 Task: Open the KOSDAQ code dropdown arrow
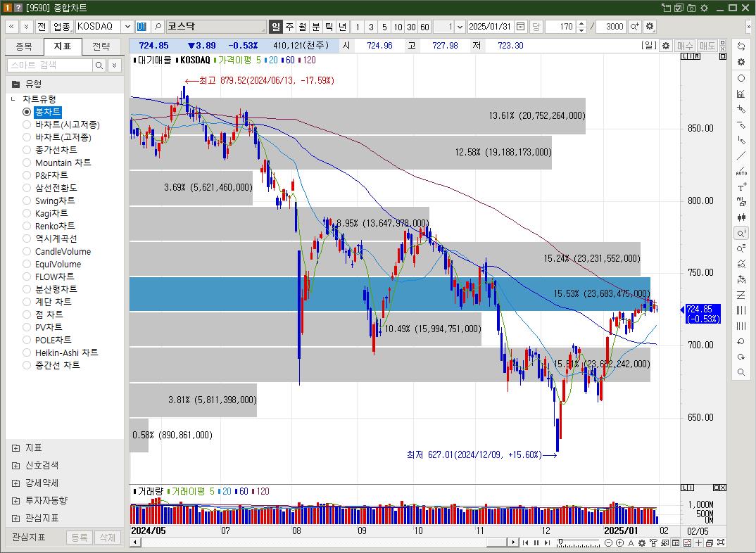click(x=128, y=27)
